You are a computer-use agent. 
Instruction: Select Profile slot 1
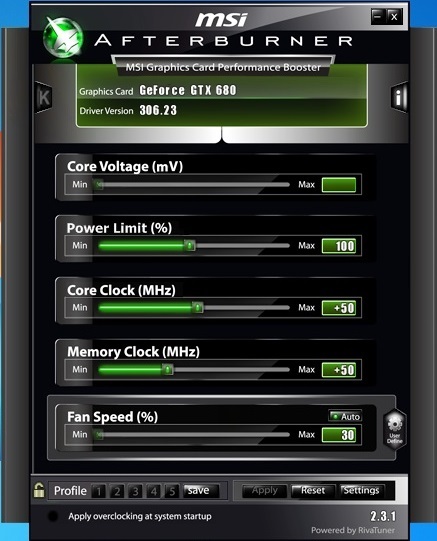point(99,491)
